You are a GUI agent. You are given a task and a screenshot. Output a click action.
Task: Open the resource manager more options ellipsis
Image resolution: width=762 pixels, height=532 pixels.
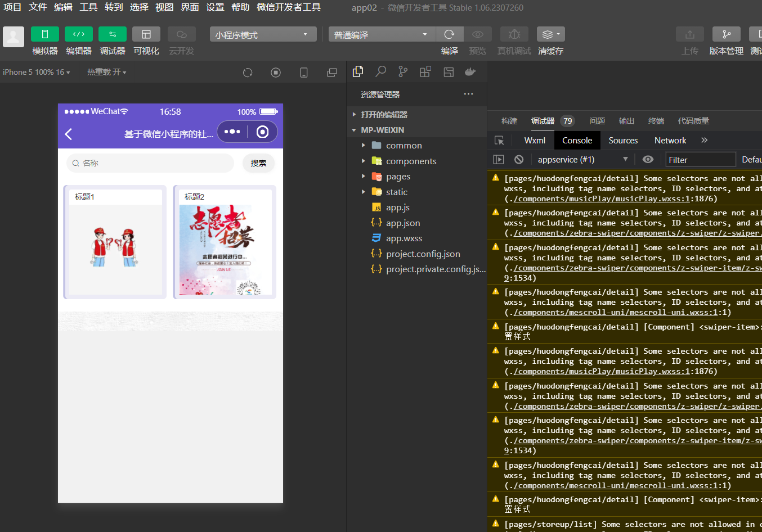click(468, 94)
